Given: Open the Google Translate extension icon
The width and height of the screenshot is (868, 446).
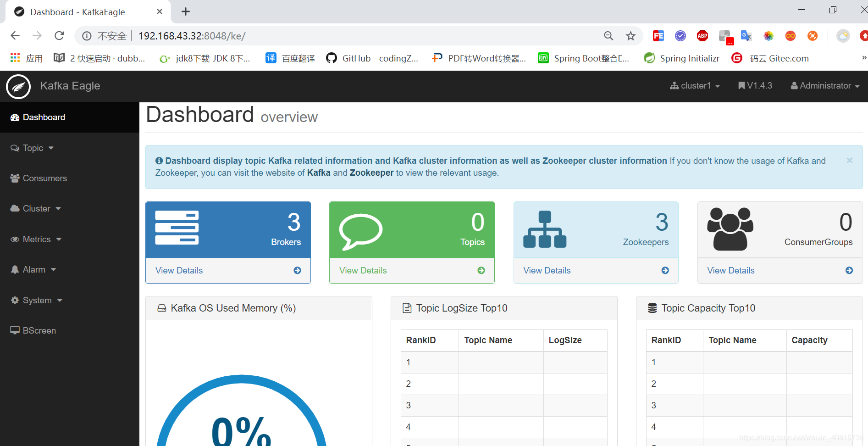Looking at the screenshot, I should (x=746, y=36).
